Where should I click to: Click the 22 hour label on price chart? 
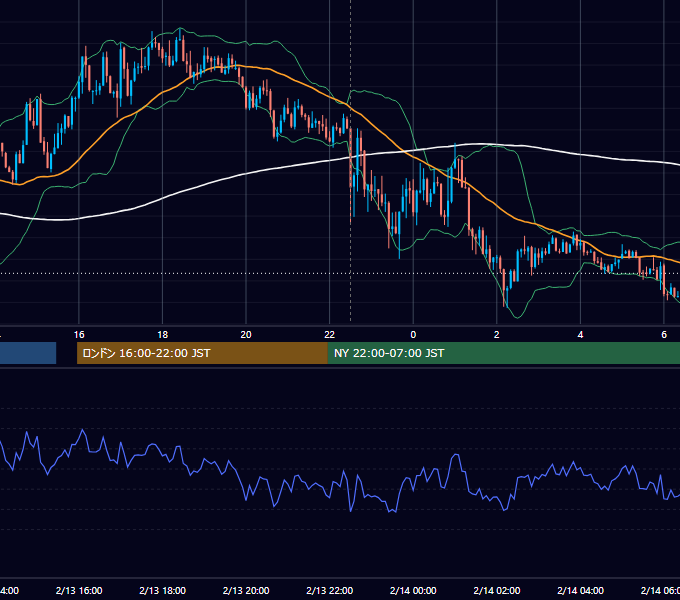point(330,335)
